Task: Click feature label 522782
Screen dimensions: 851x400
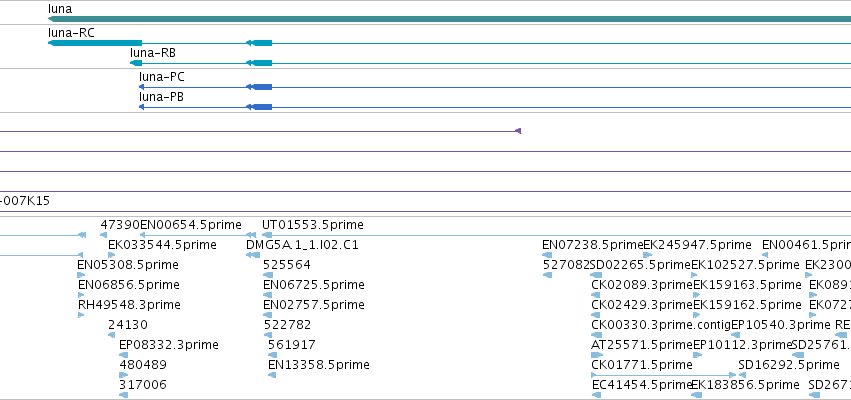Action: [x=288, y=325]
